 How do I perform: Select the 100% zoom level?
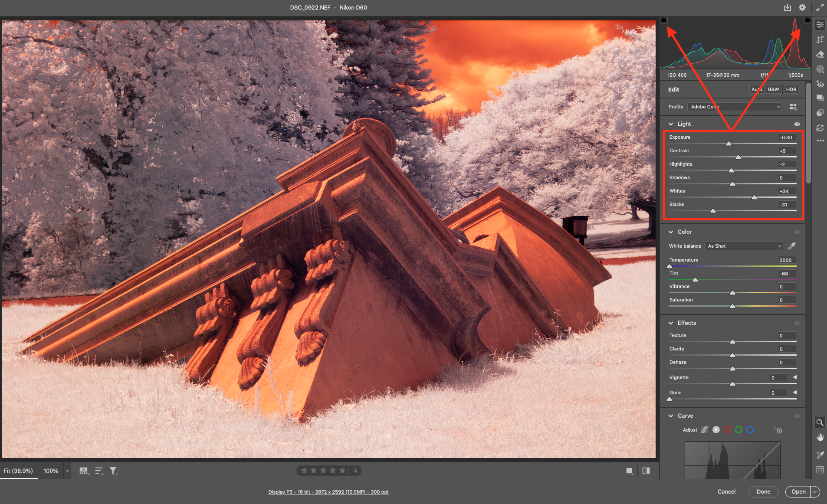pyautogui.click(x=51, y=471)
